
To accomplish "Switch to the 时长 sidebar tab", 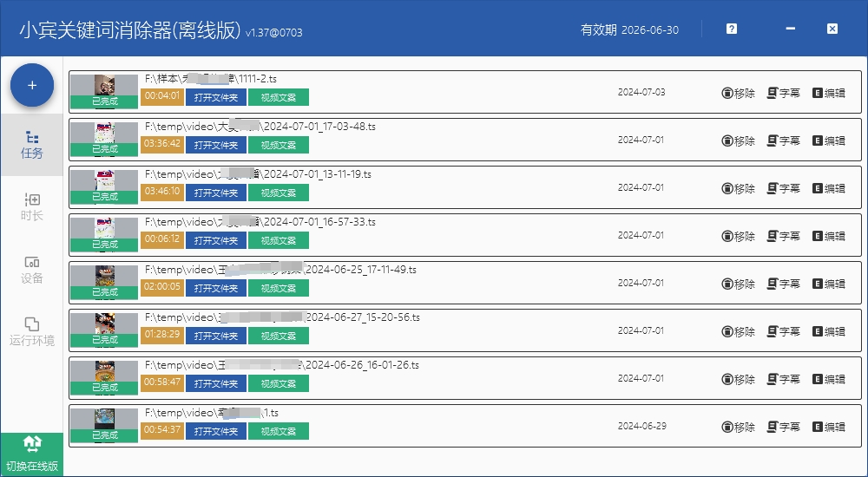I will coord(32,207).
